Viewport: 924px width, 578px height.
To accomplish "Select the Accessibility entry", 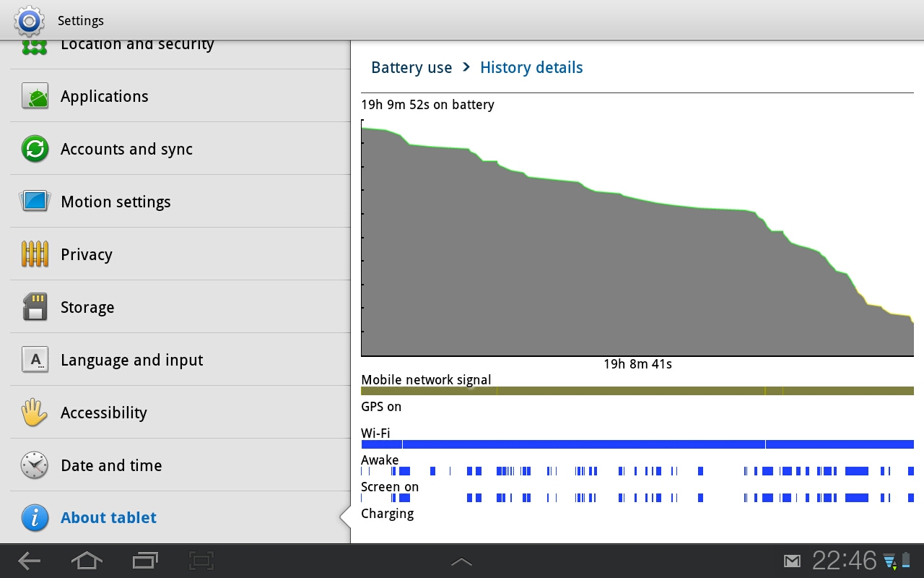I will coord(180,413).
